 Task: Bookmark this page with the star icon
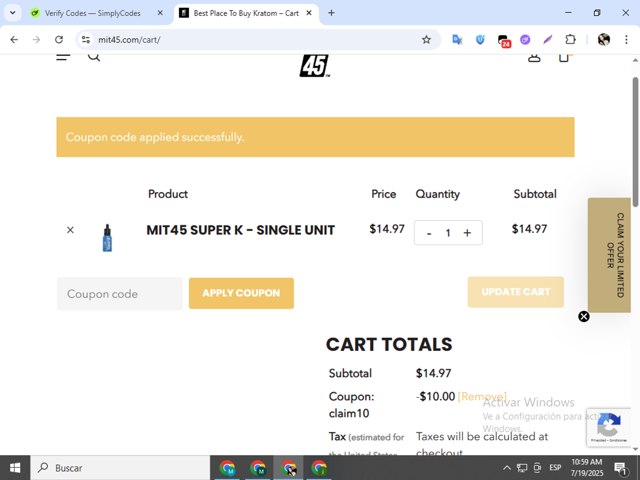(426, 40)
